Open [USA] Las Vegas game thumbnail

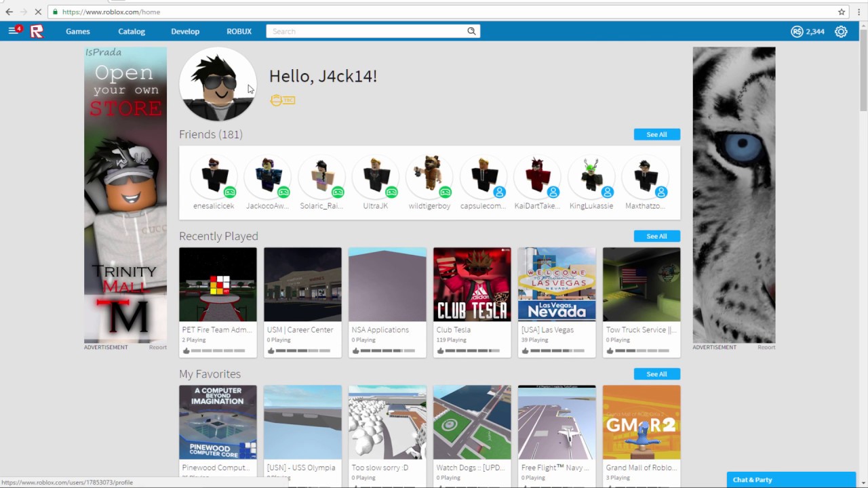click(x=557, y=284)
